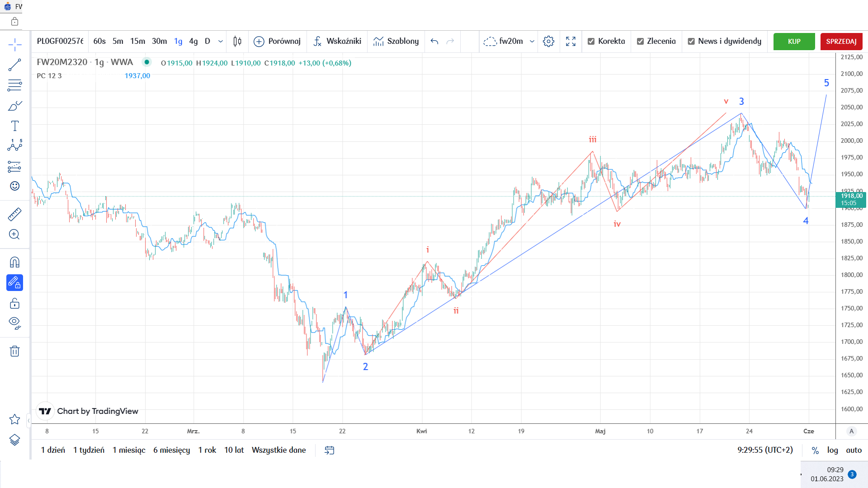Select the brush drawing tool
Screen dimensions: 868x488
click(14, 106)
